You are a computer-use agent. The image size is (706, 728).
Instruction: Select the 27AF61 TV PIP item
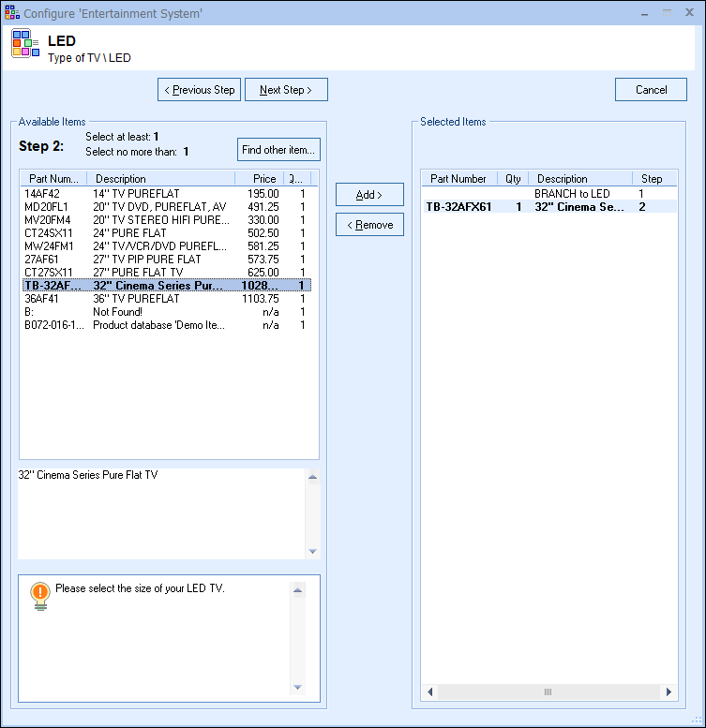pyautogui.click(x=166, y=260)
